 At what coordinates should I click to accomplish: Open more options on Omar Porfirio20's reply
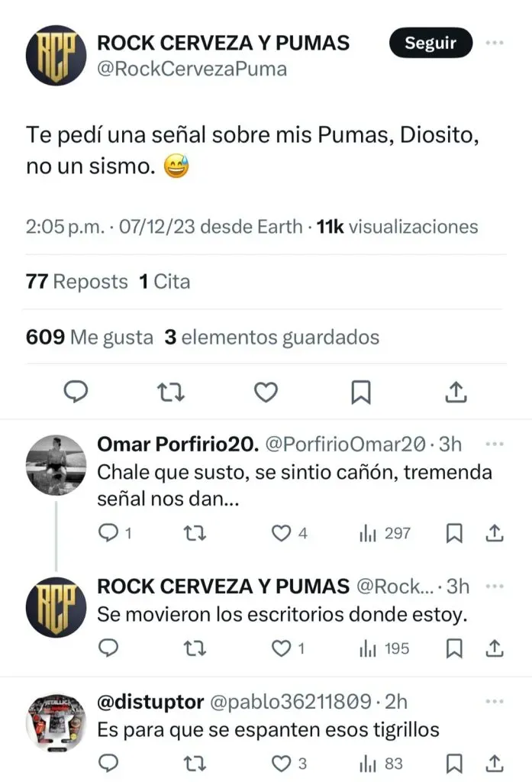[x=495, y=444]
